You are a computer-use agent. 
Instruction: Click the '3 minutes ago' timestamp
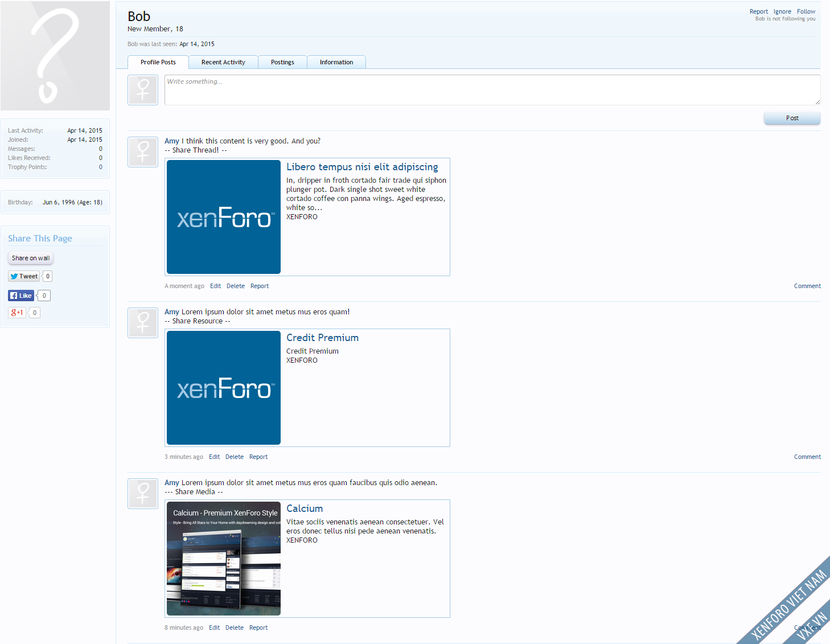tap(184, 457)
